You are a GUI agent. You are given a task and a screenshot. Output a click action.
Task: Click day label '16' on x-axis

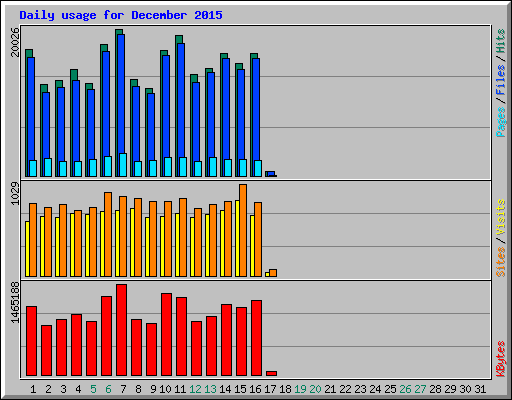pos(255,389)
